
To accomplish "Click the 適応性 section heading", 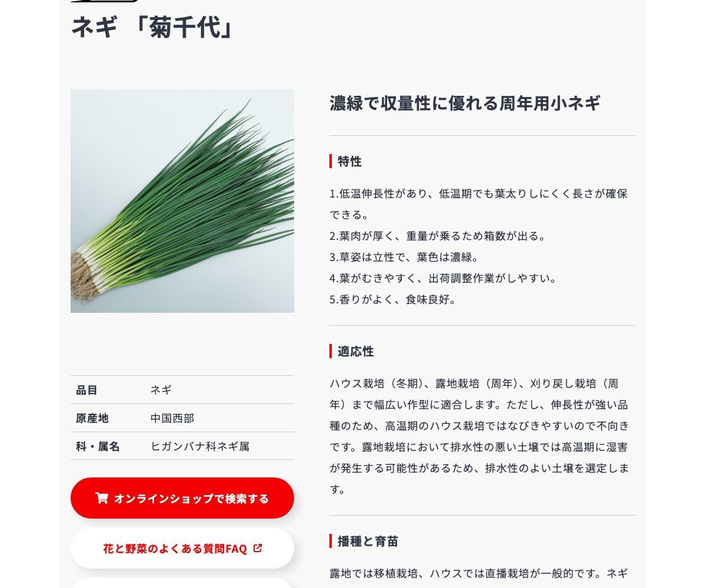I will click(x=355, y=351).
